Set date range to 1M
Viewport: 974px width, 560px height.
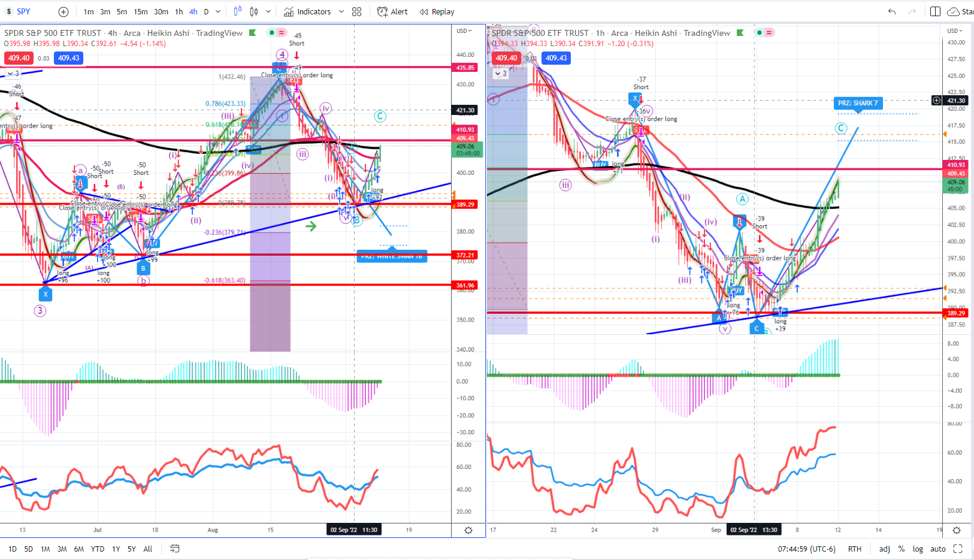(x=45, y=549)
